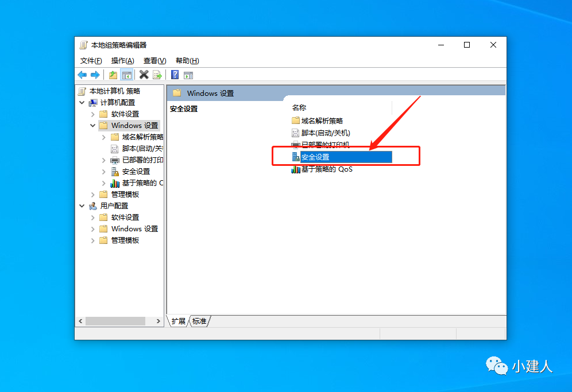Click the 安全设置 icon in the list pane
The width and height of the screenshot is (572, 392).
coord(296,157)
